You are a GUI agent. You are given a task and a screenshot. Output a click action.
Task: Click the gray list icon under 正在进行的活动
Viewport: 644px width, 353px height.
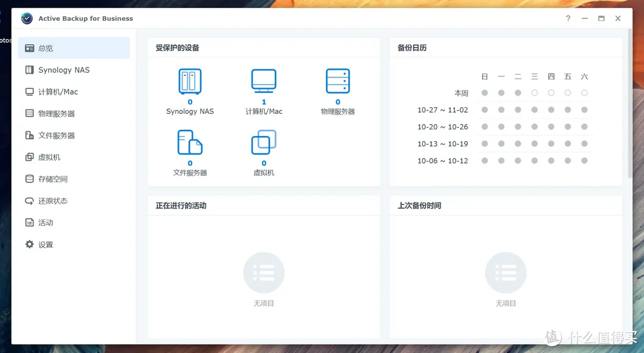coord(264,272)
